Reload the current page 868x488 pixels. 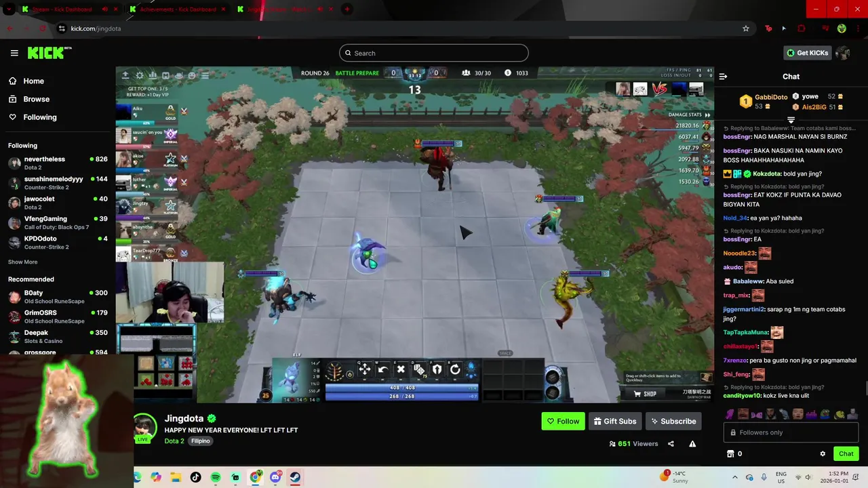pyautogui.click(x=43, y=28)
